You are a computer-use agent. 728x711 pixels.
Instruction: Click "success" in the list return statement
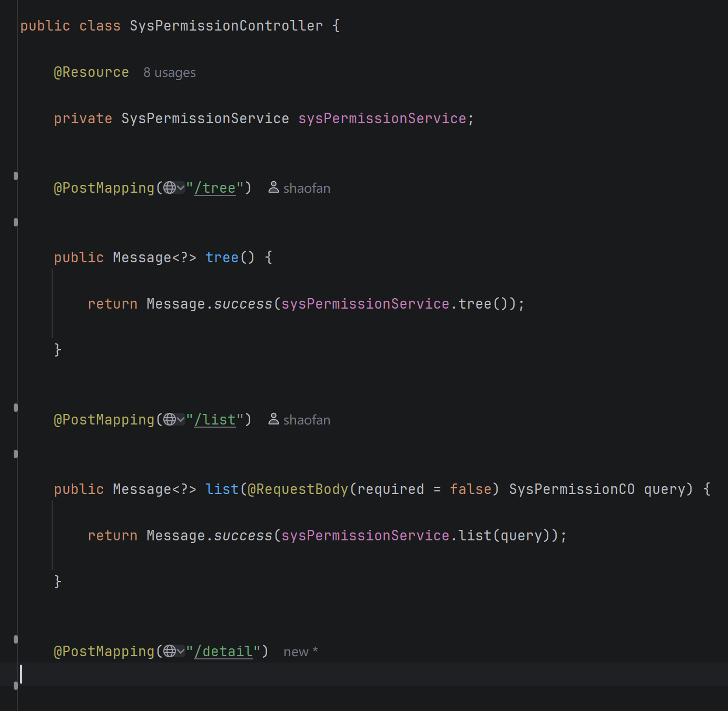coord(243,536)
